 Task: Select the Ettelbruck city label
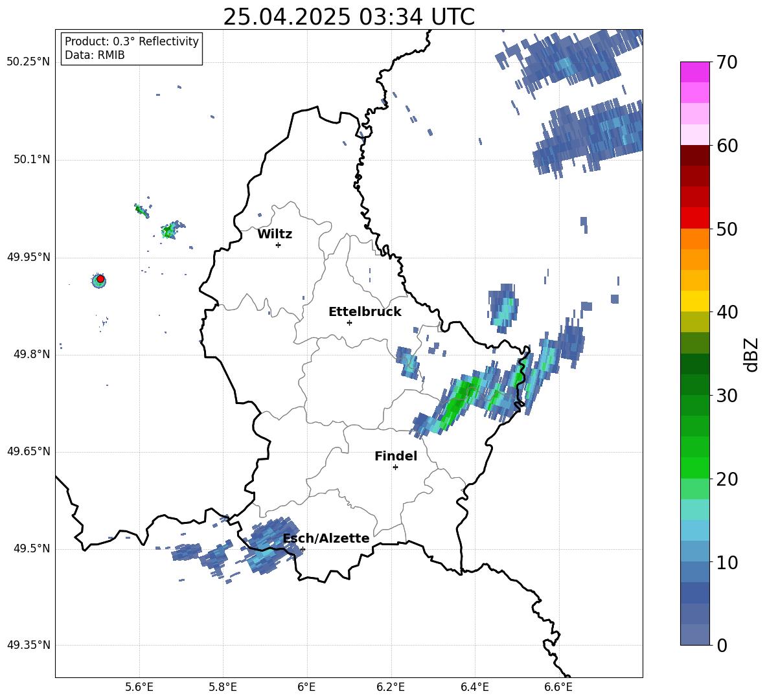coord(365,312)
